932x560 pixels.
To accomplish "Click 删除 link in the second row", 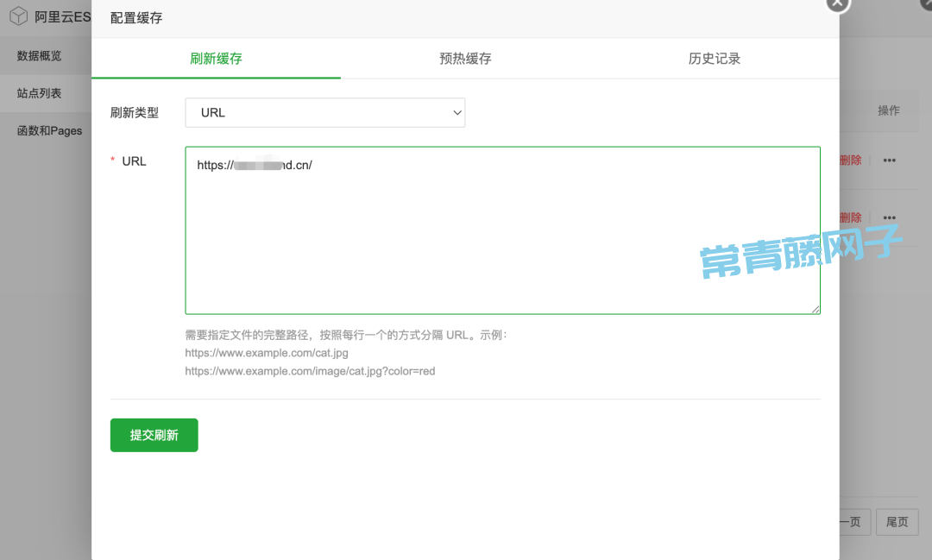I will (x=850, y=217).
